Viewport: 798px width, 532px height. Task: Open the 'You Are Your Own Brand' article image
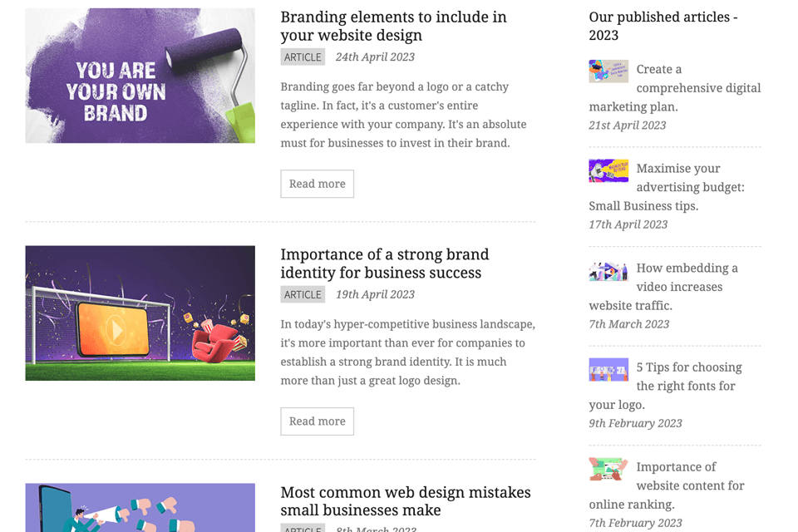pyautogui.click(x=140, y=76)
